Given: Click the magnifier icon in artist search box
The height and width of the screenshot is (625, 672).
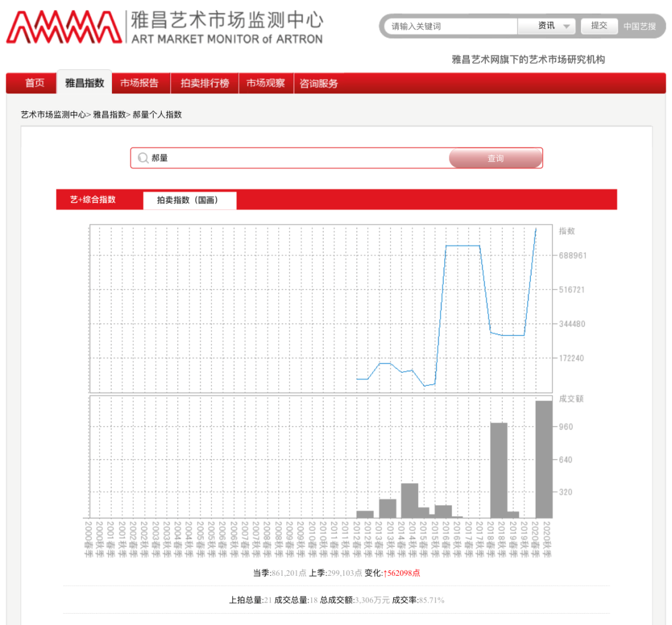Looking at the screenshot, I should 142,158.
